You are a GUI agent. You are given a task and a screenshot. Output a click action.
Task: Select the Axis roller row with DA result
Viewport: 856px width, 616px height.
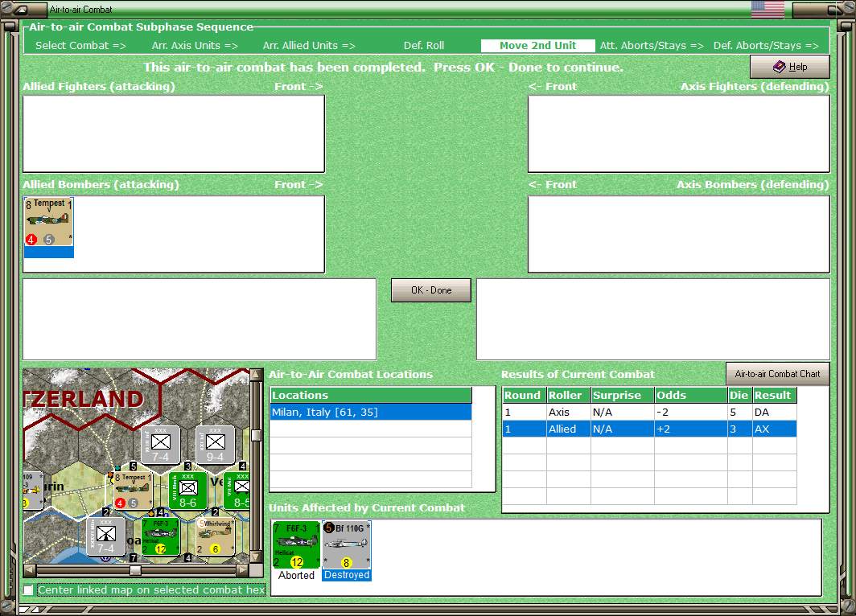(650, 413)
